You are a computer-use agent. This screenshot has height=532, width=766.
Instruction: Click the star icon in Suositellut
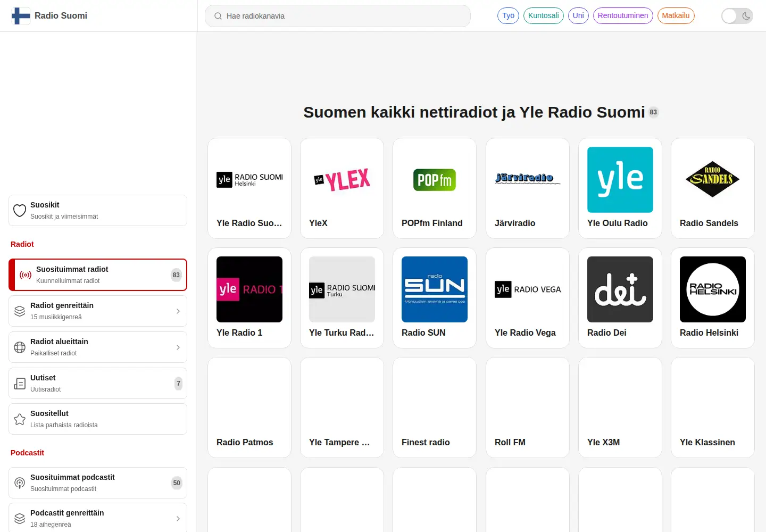20,419
